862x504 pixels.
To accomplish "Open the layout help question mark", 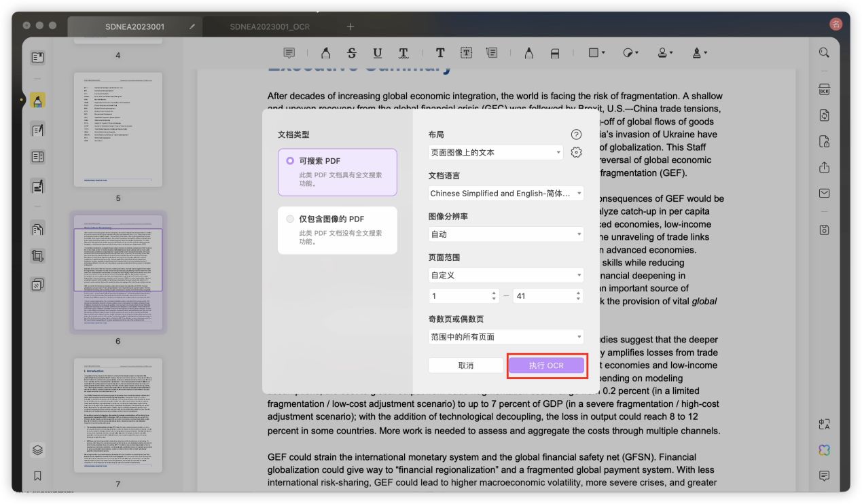I will pos(576,134).
